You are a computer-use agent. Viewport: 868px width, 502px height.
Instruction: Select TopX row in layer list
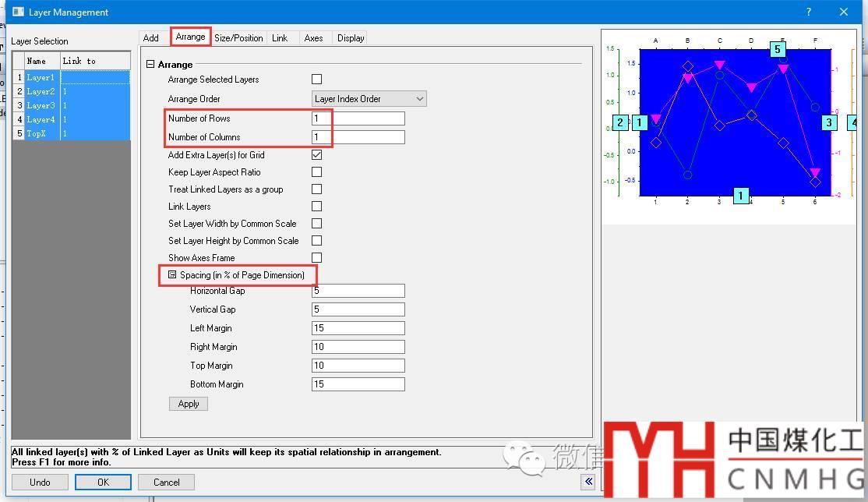[72, 133]
